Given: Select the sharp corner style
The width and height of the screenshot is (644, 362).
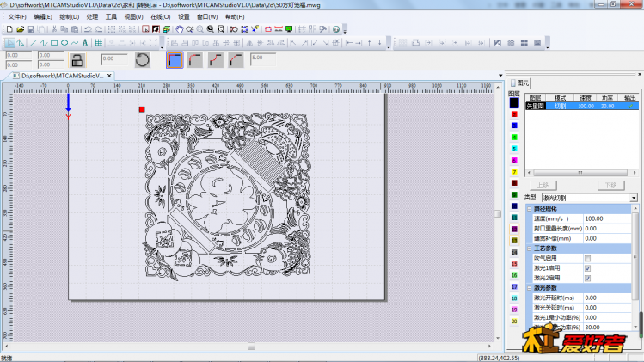Looking at the screenshot, I should (x=175, y=60).
